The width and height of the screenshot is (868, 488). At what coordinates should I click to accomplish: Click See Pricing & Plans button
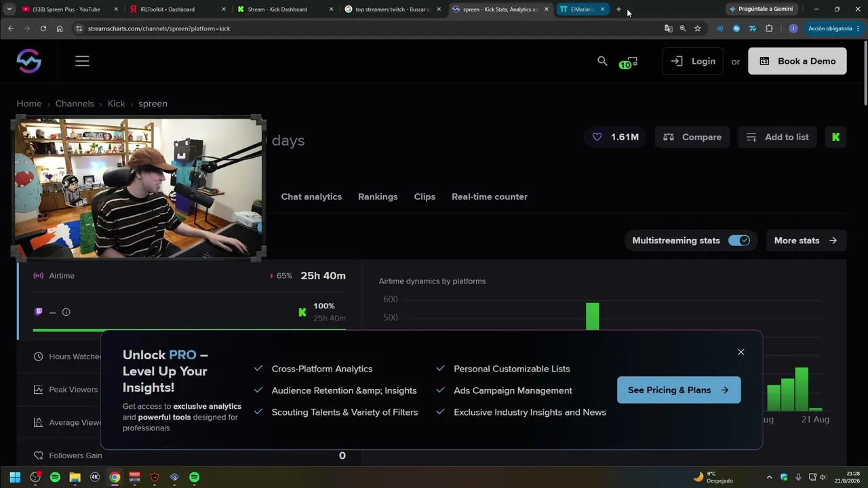point(679,390)
